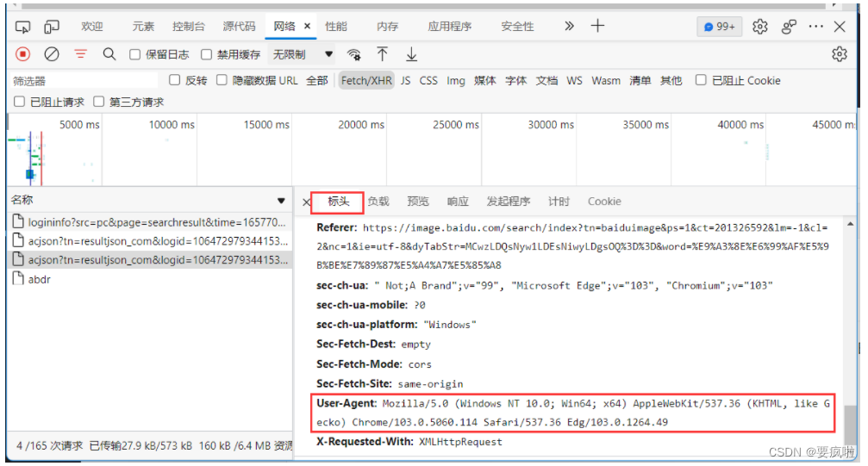
Task: Toggle 隐藏数据 URL checkbox
Action: coord(222,80)
